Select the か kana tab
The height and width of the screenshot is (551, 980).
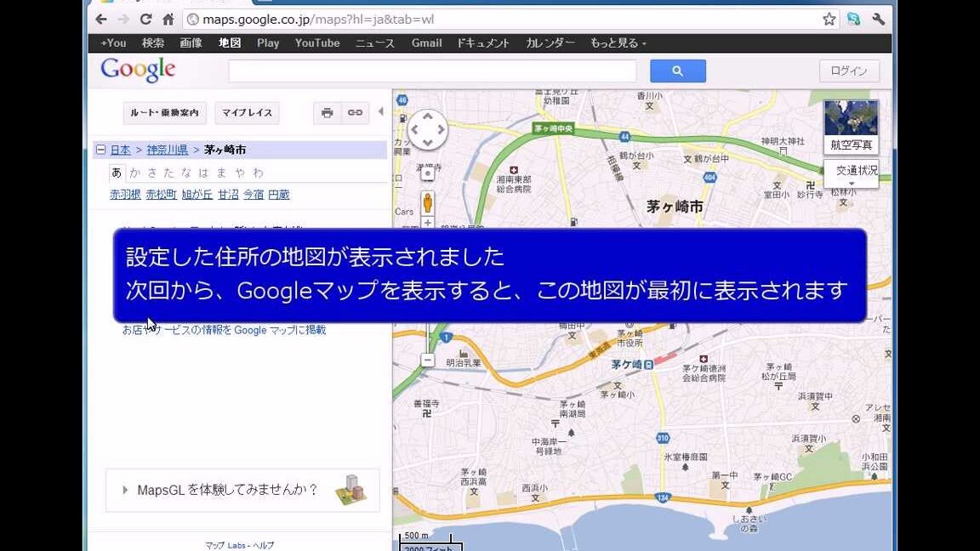[135, 173]
